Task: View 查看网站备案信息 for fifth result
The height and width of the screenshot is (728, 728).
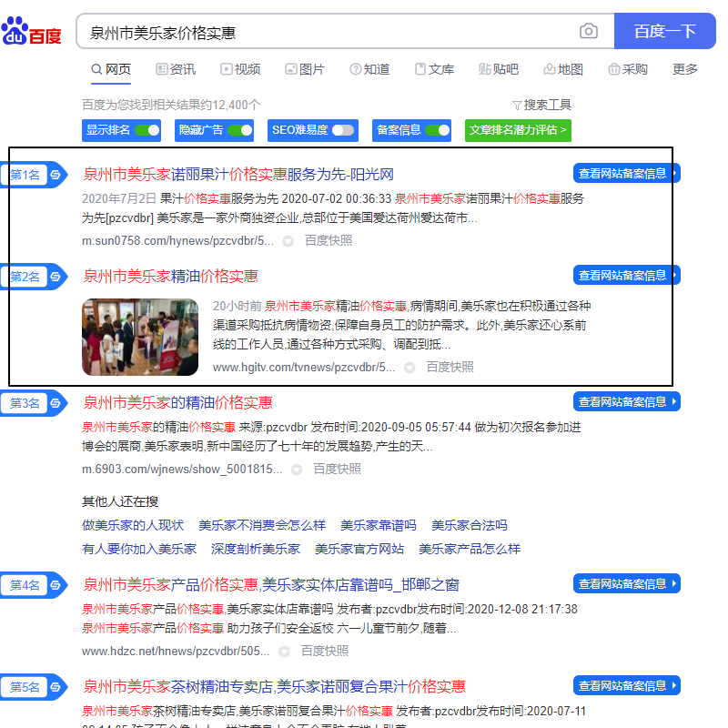Action: [626, 686]
